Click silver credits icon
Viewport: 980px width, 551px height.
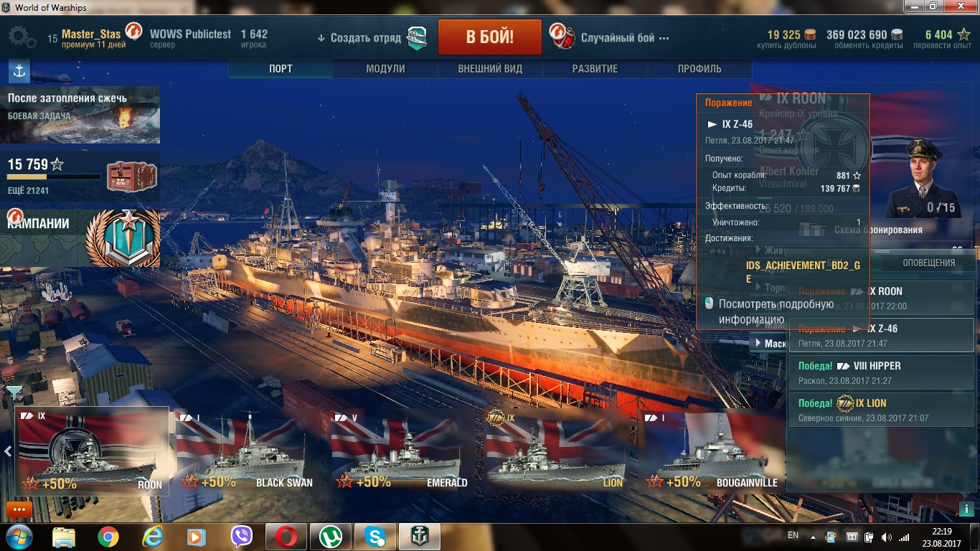tap(896, 34)
